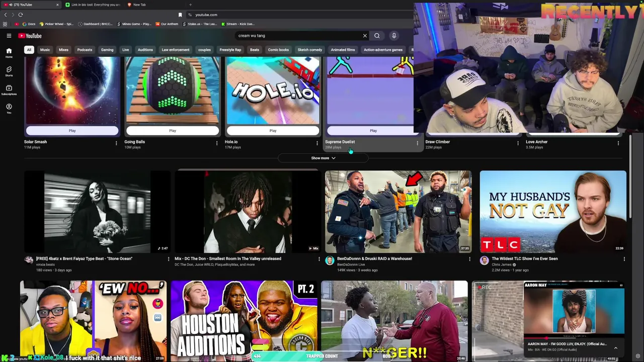Image resolution: width=644 pixels, height=362 pixels.
Task: Open options for Wildest TLC Show video
Action: pos(624,259)
